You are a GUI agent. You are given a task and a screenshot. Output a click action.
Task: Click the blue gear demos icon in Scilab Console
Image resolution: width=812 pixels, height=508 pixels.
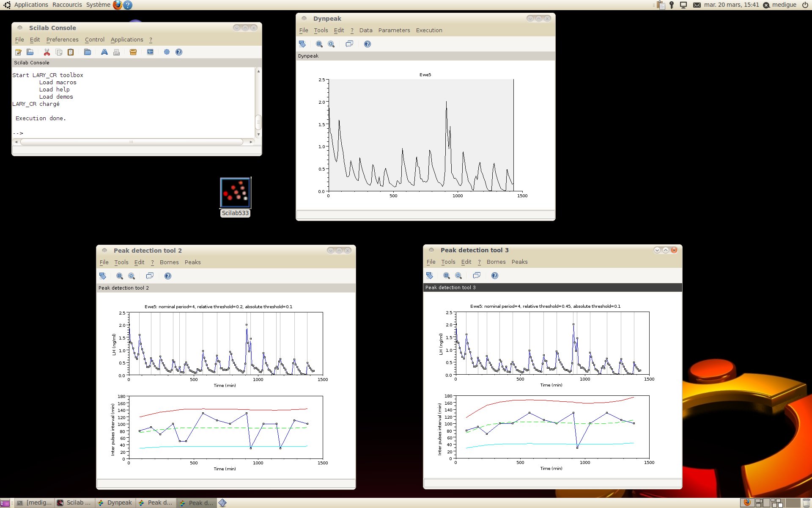tap(167, 52)
